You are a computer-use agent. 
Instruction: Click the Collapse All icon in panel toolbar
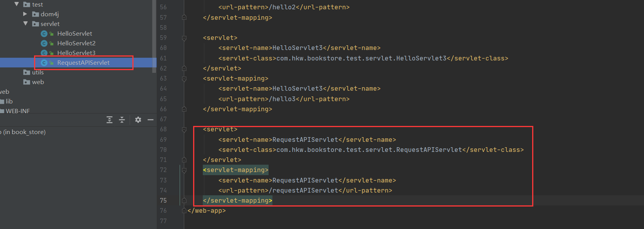tap(122, 120)
